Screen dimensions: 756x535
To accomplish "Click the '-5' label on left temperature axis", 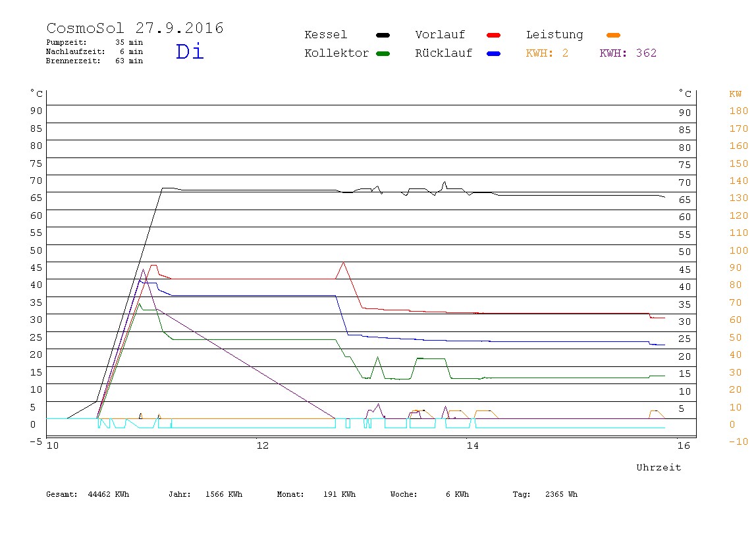I will 36,441.
